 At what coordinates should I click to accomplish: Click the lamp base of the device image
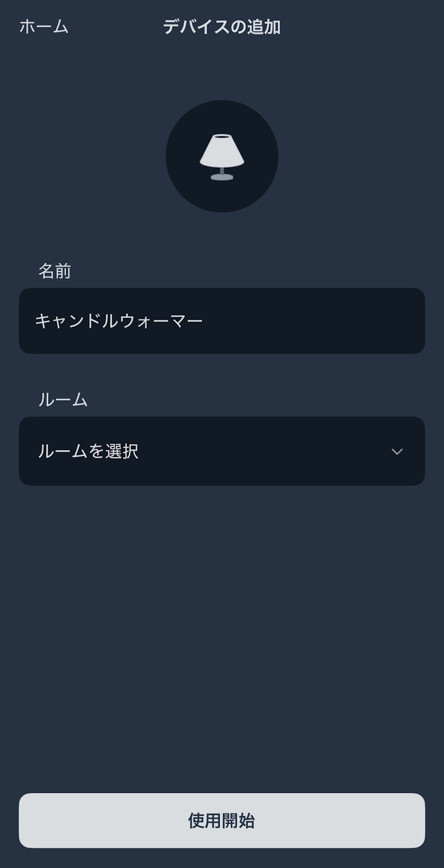coord(222,176)
